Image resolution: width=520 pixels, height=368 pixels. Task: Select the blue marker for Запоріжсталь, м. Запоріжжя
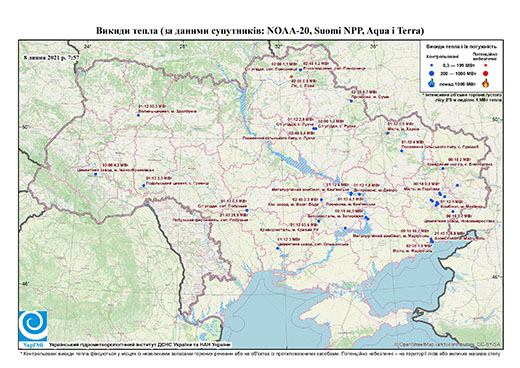tap(367, 218)
